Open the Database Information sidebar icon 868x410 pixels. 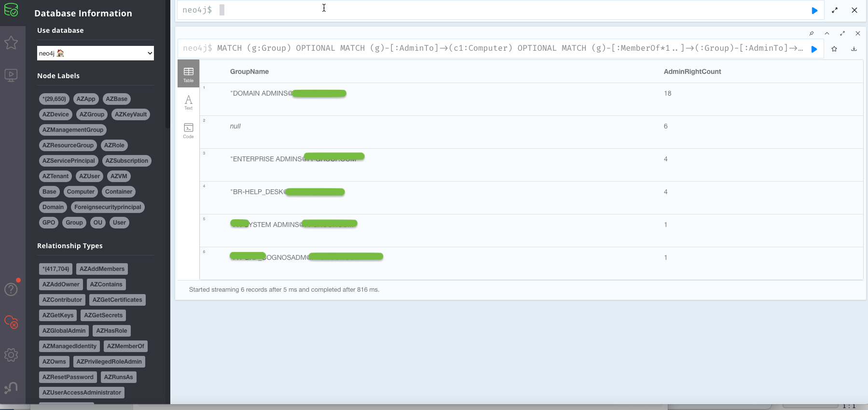point(11,10)
